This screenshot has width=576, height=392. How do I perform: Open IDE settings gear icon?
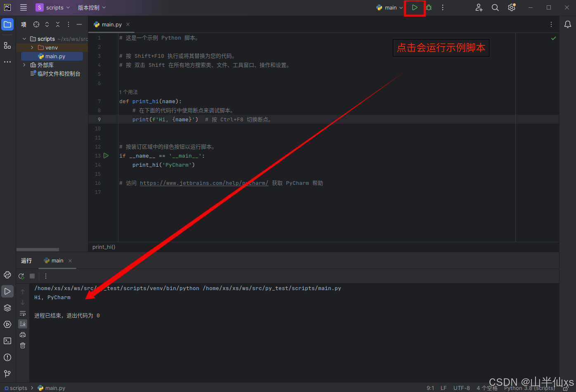tap(512, 7)
